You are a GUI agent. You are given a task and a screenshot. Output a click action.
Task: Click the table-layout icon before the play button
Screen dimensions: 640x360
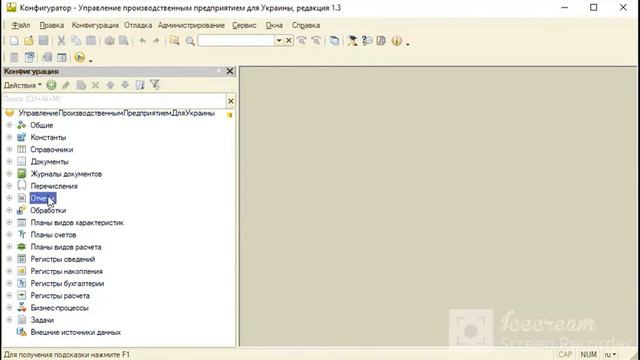62,58
